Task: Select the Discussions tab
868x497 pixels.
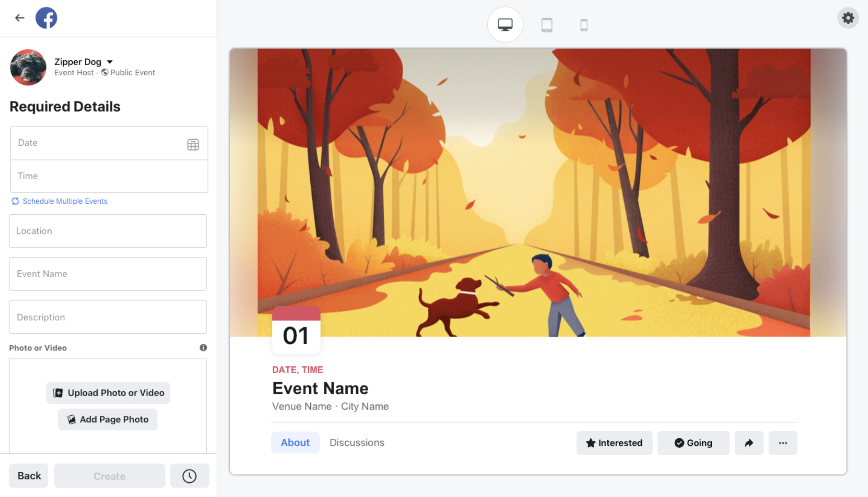Action: pos(357,443)
